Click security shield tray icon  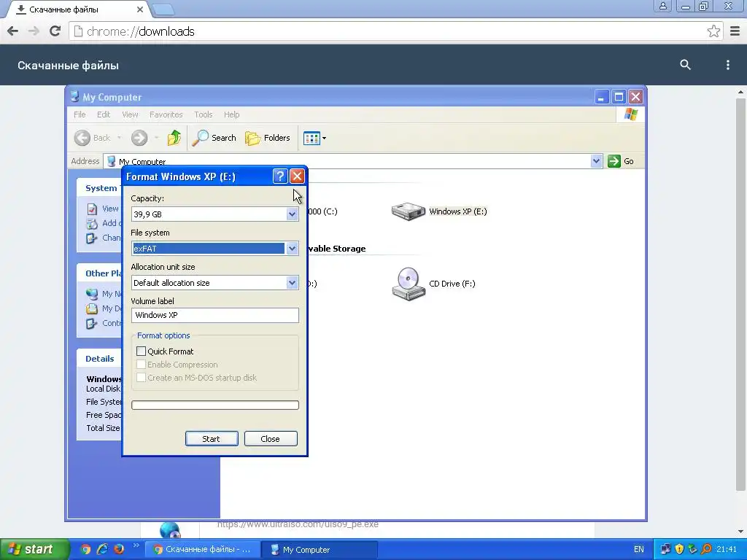pos(680,550)
